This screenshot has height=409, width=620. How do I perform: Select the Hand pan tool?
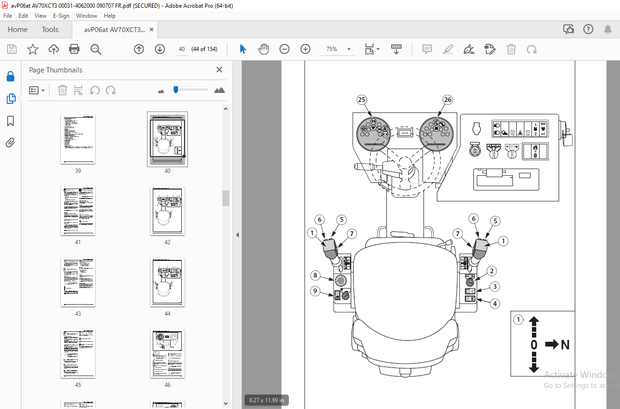tap(263, 49)
